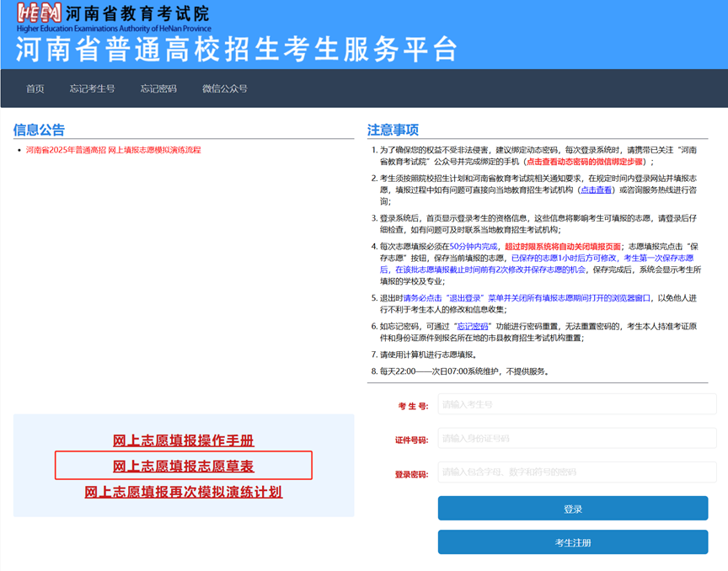728x571 pixels.
Task: Click the 考生注册 button
Action: (x=572, y=542)
